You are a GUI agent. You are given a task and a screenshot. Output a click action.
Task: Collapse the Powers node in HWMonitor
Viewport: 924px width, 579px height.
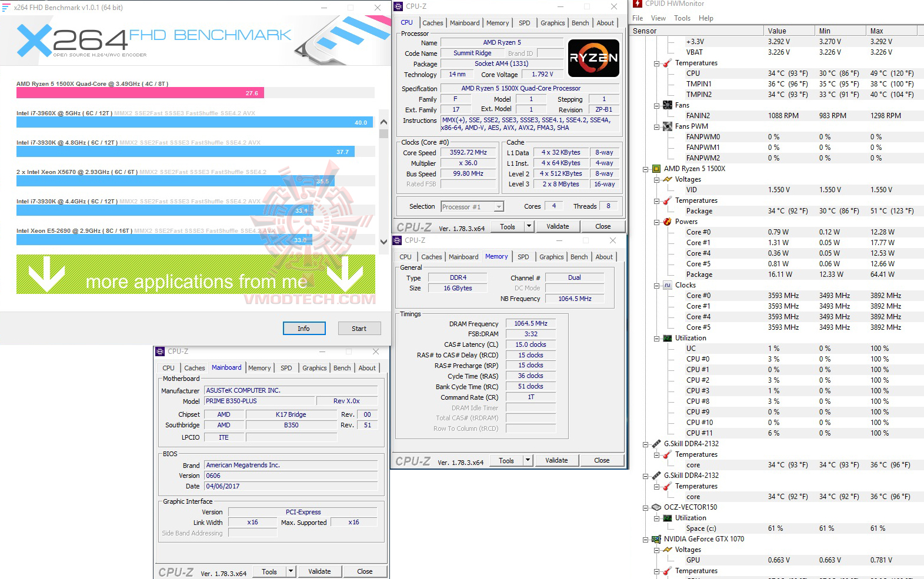(x=657, y=222)
